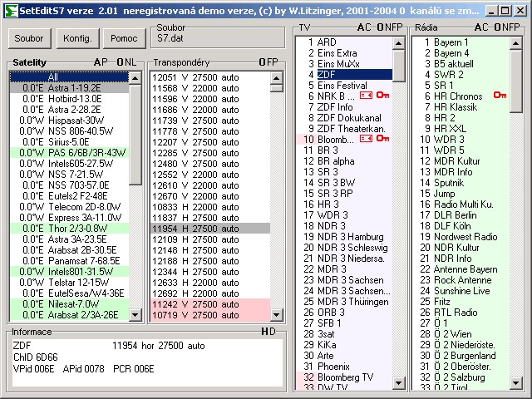Toggle the H option in Informace header
532x399 pixels.
(x=264, y=332)
